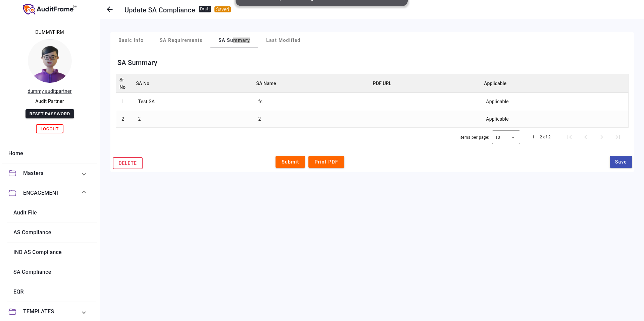Click the user avatar picture
Image resolution: width=644 pixels, height=321 pixels.
coord(50,61)
